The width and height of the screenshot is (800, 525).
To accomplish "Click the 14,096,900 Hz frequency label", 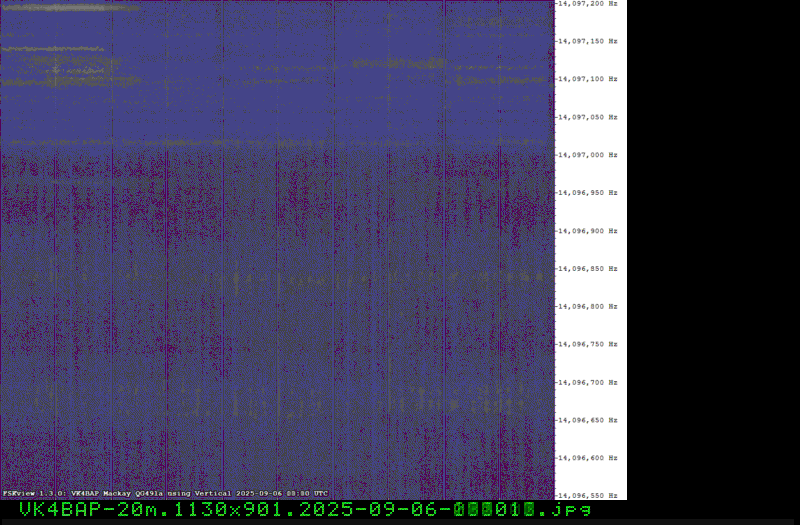I will point(588,231).
